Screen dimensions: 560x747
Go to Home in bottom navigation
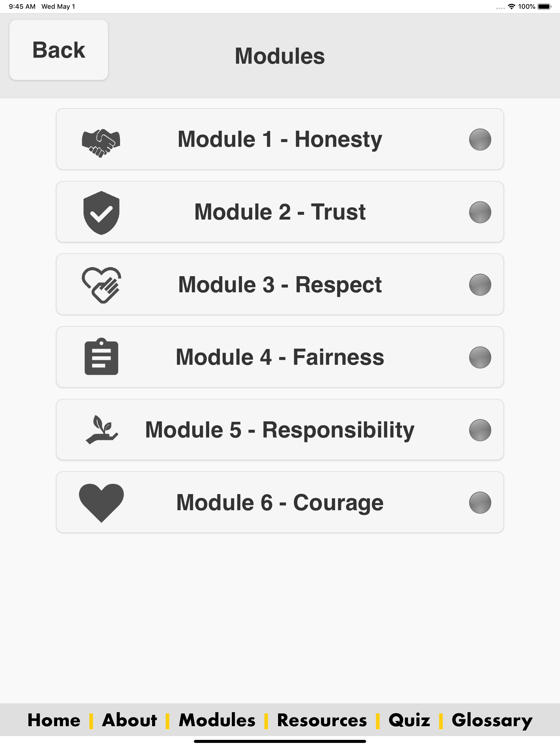pyautogui.click(x=54, y=720)
